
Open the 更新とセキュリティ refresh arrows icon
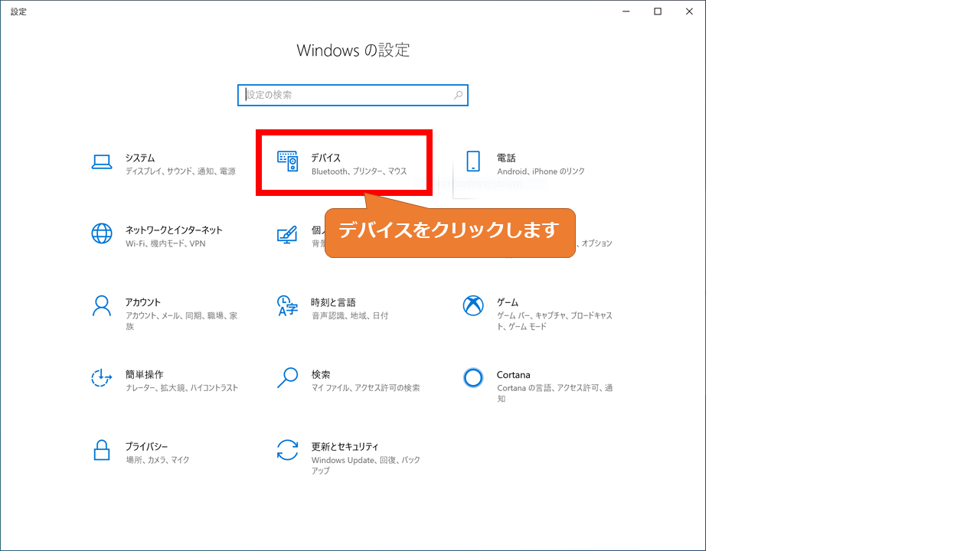point(287,450)
